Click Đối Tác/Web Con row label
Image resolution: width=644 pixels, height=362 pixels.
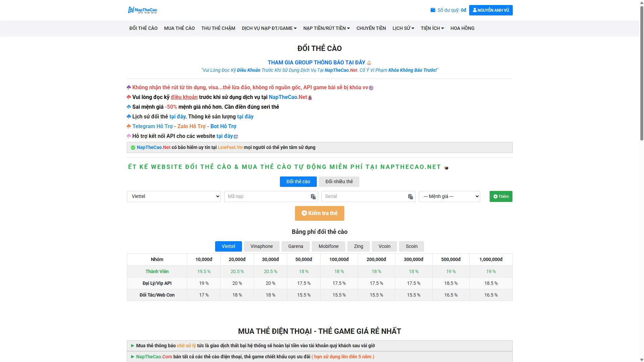(x=157, y=295)
